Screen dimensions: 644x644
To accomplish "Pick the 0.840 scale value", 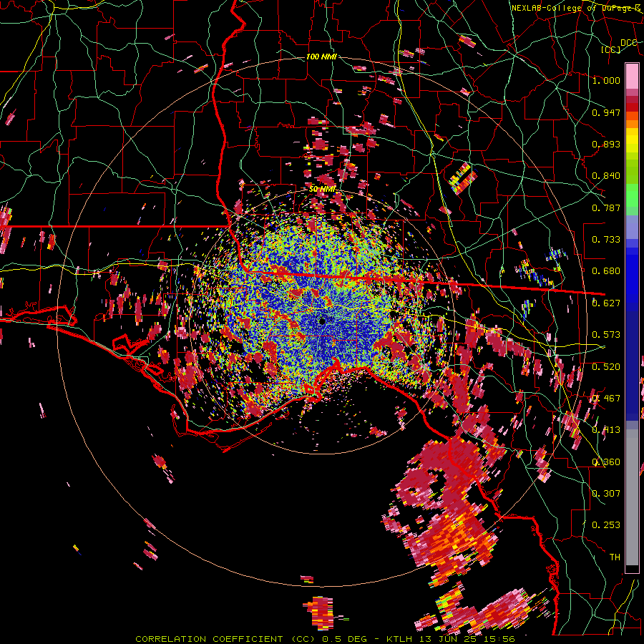I will (606, 176).
